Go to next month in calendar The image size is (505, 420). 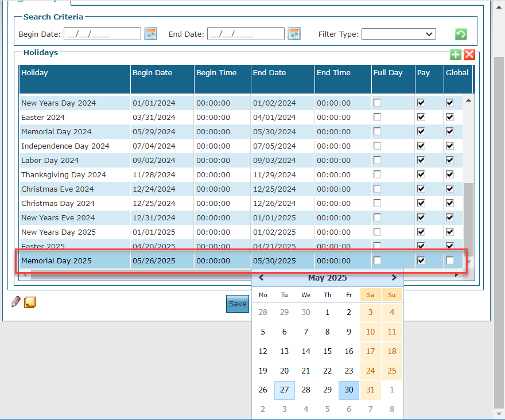tap(394, 278)
